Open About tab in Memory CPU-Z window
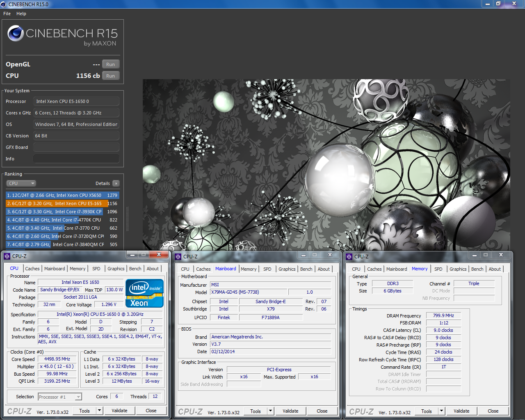This screenshot has width=525, height=420. tap(495, 269)
